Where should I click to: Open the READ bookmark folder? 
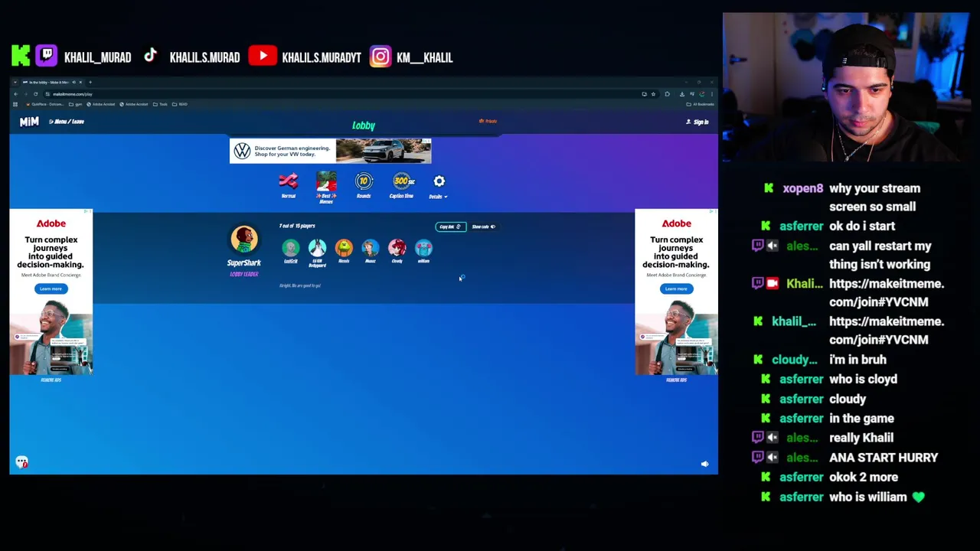(180, 104)
